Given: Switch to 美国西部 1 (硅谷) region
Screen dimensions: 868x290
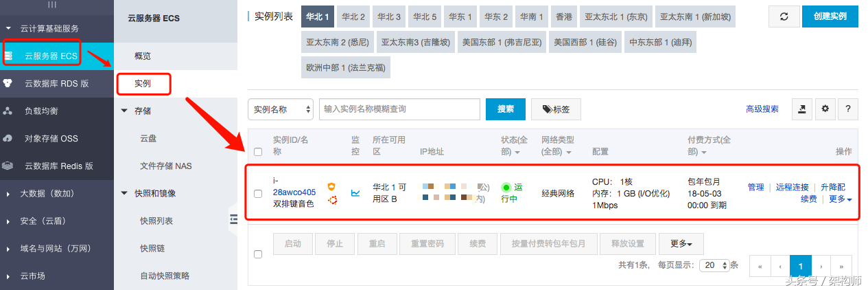Looking at the screenshot, I should click(x=585, y=43).
